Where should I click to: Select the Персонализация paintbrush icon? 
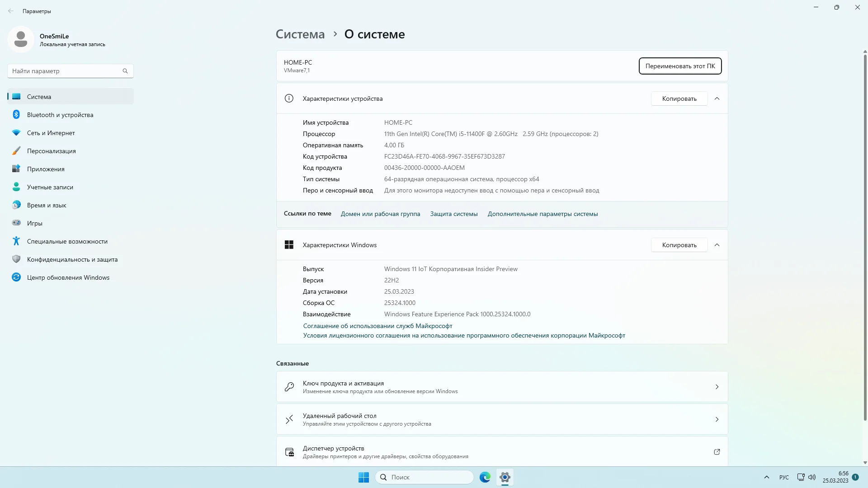coord(16,151)
